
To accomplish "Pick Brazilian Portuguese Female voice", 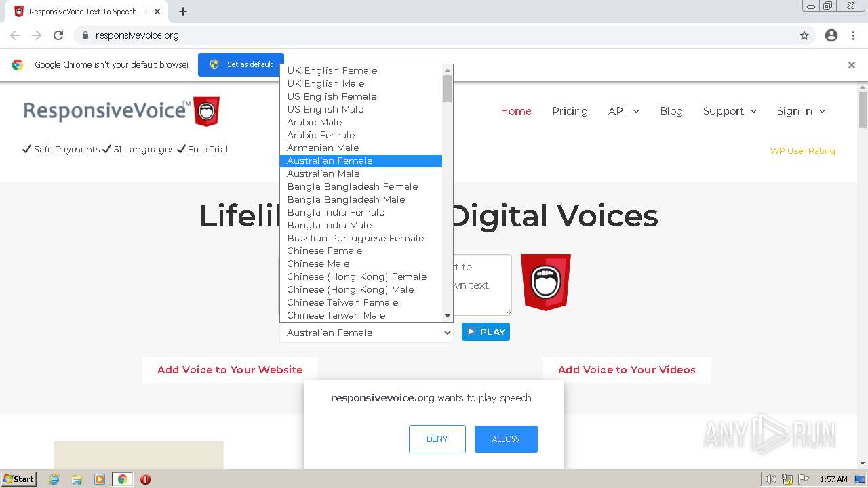I will point(361,238).
